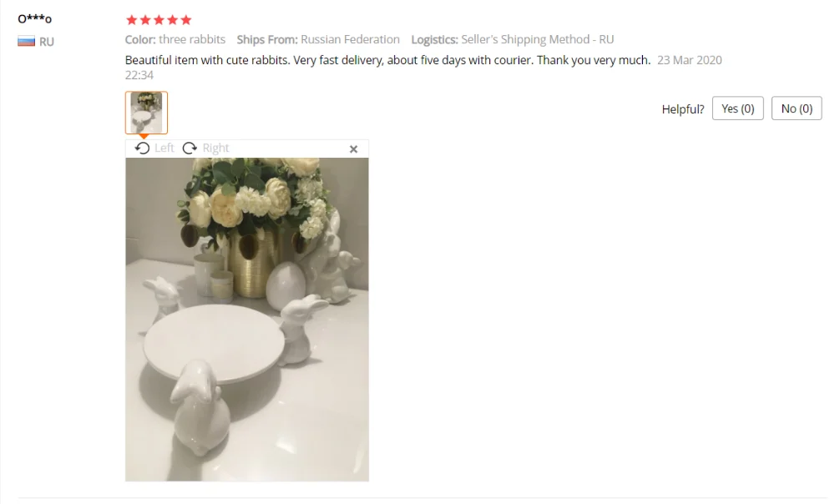Click the review text about cute rabbits
This screenshot has height=504, width=835.
(387, 60)
